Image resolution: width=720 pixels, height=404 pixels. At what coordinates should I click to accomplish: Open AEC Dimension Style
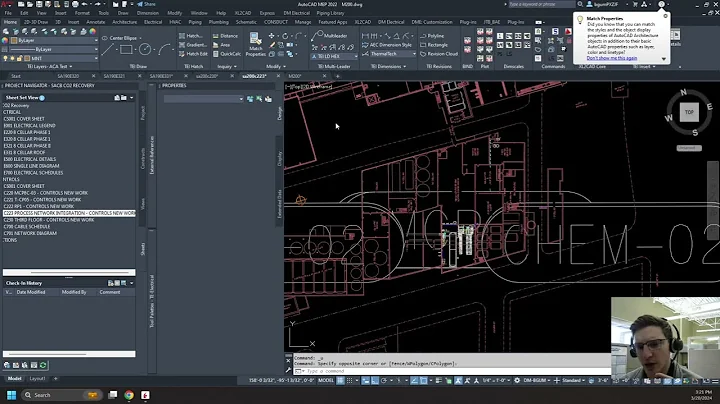click(387, 45)
